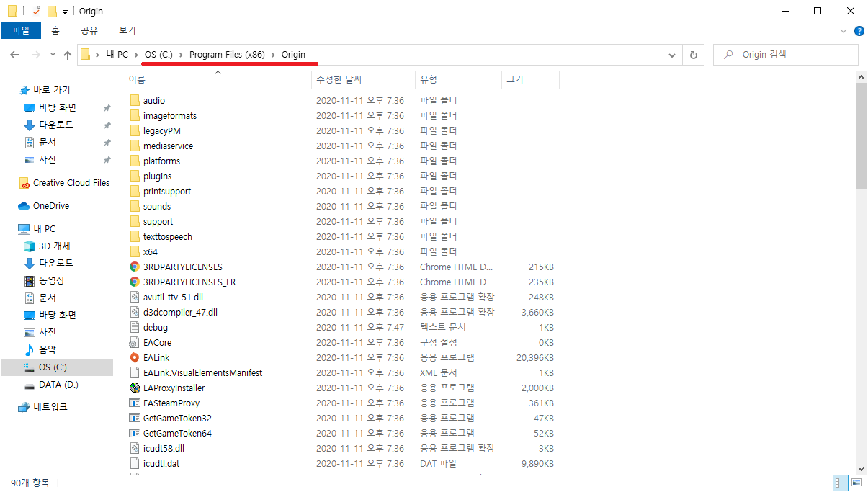Click the debug text file icon
This screenshot has height=492, width=868.
click(134, 327)
